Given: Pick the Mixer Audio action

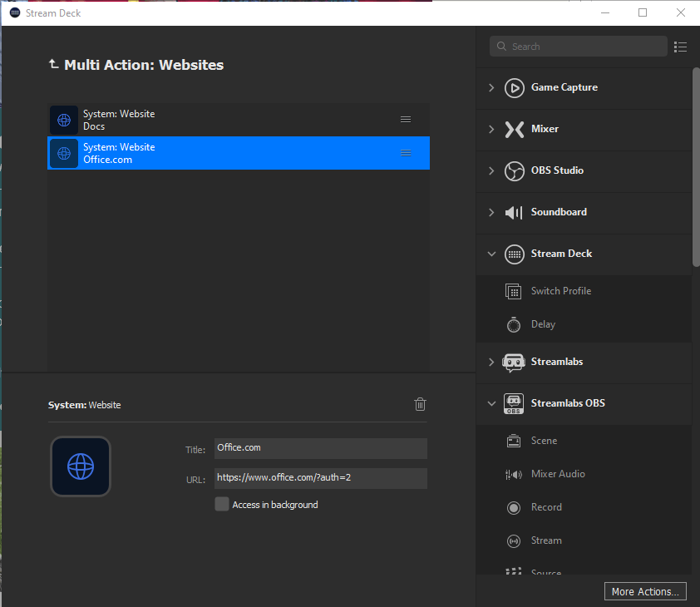Looking at the screenshot, I should (x=558, y=474).
